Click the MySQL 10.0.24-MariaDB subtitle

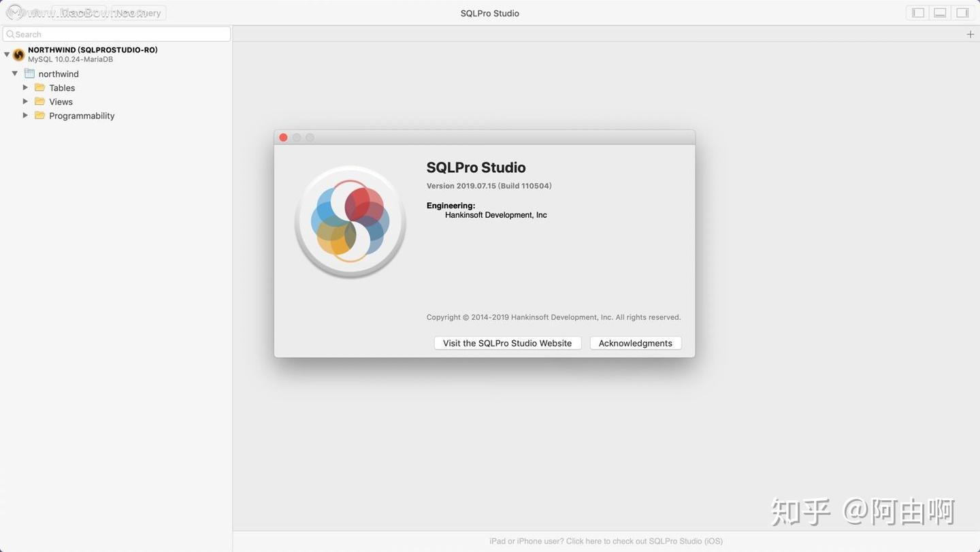pos(71,59)
